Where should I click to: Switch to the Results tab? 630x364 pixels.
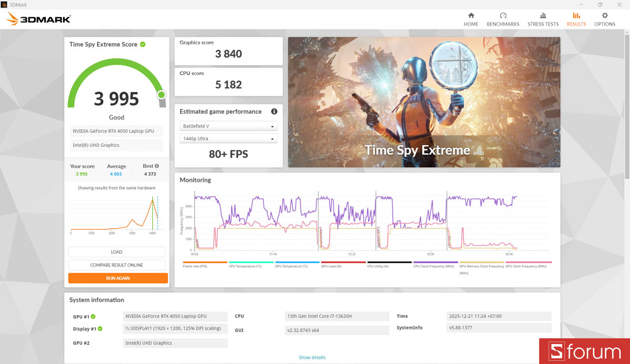576,19
